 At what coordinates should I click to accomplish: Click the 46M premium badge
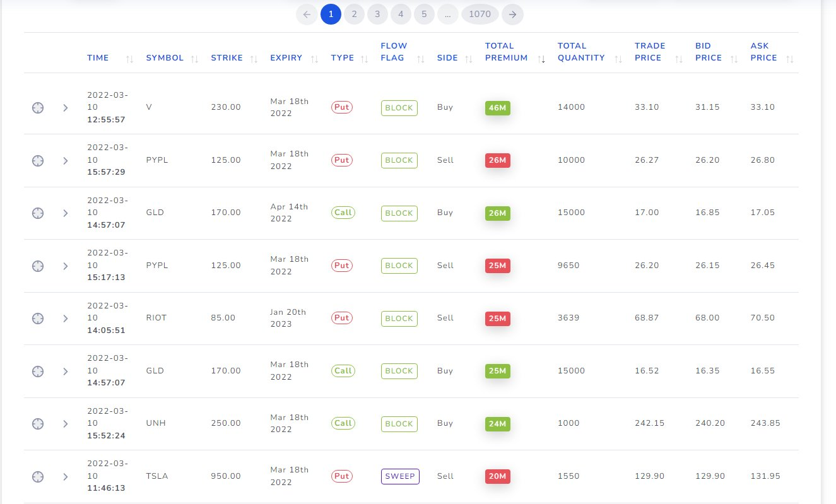click(498, 108)
